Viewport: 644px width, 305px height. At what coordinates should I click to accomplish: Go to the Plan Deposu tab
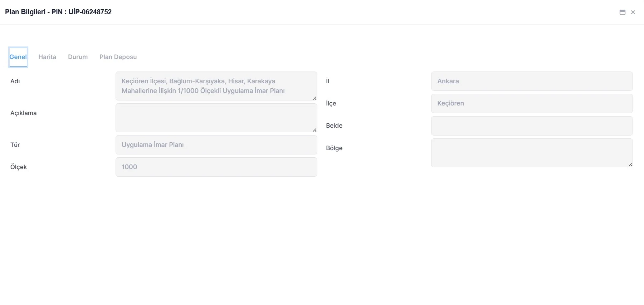coord(118,57)
